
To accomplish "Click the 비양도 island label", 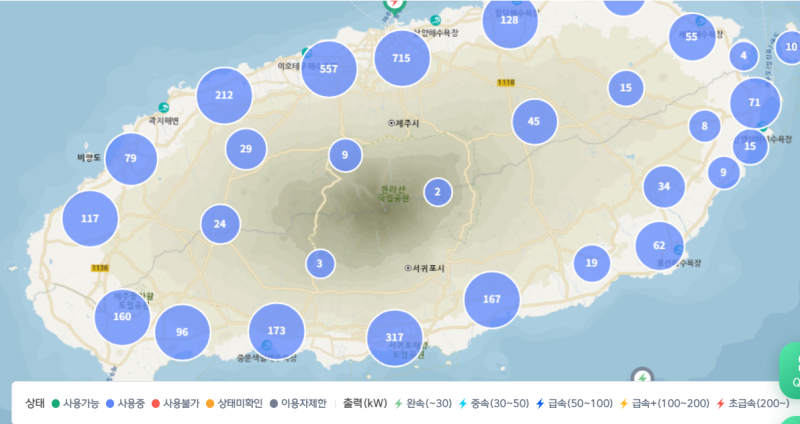I will 88,157.
